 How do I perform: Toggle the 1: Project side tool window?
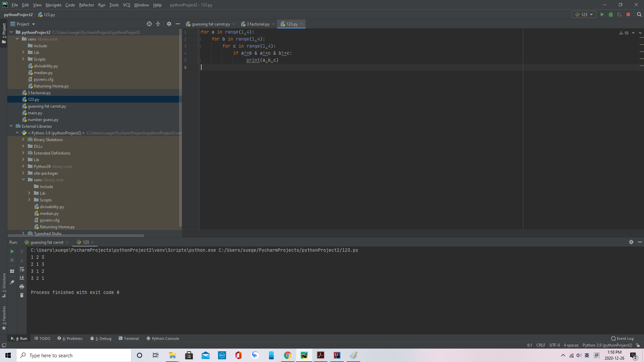[x=4, y=33]
